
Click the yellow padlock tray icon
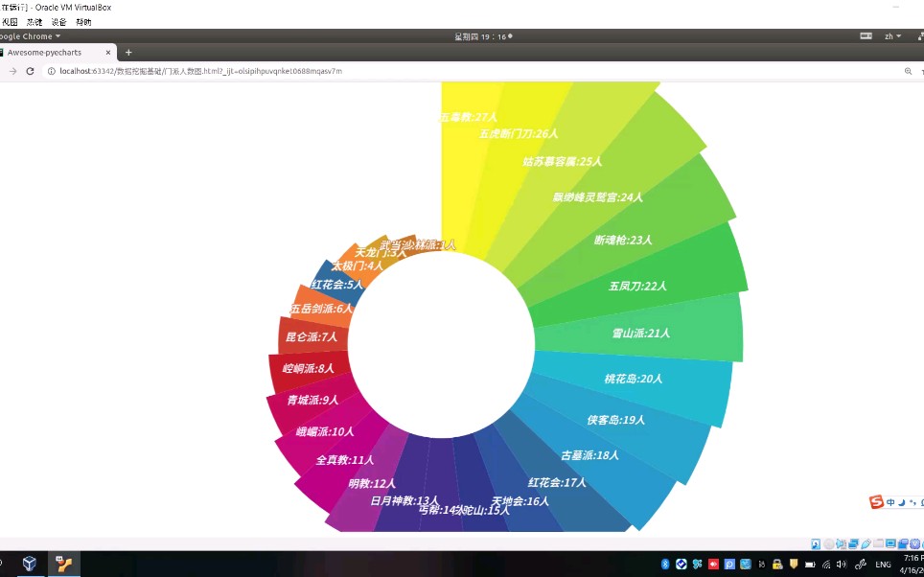coord(777,564)
